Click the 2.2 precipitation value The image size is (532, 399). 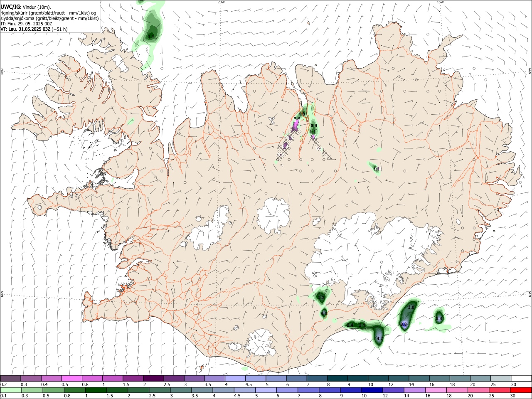(321, 297)
